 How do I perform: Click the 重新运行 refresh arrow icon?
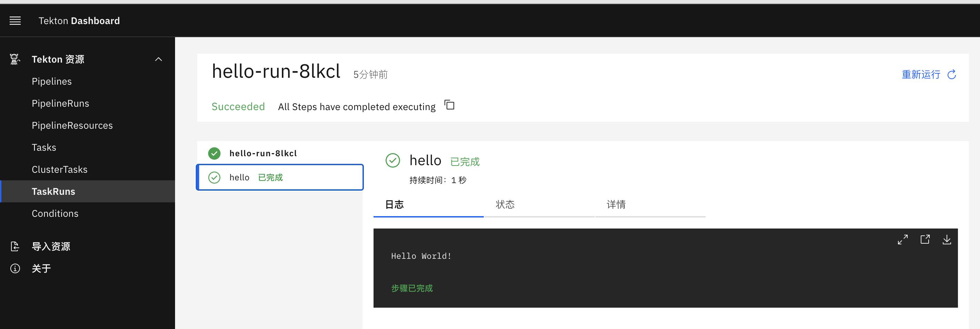[x=951, y=74]
